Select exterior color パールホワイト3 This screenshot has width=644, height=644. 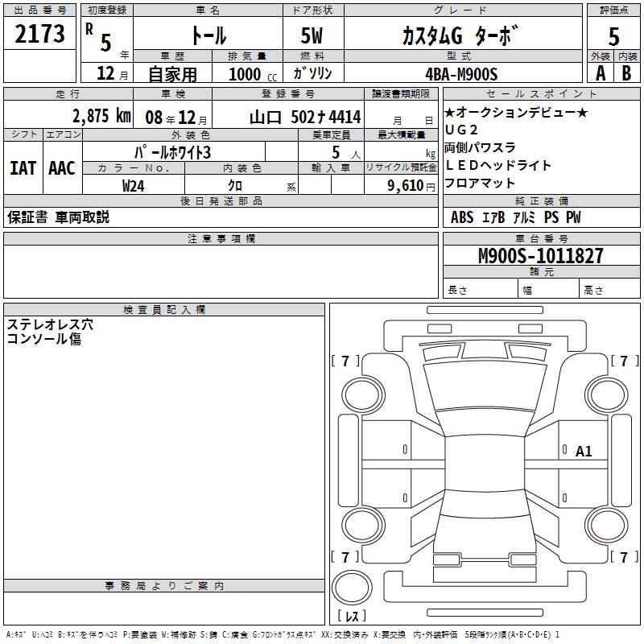pos(173,152)
